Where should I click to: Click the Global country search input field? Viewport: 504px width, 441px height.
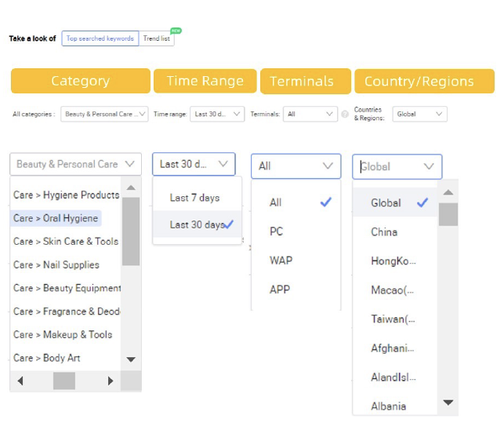click(x=388, y=166)
